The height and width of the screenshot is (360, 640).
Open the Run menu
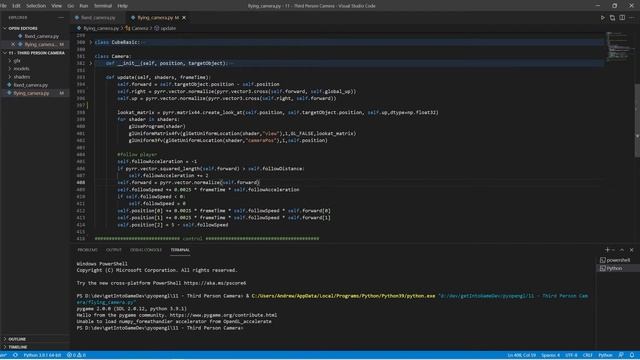pyautogui.click(x=84, y=6)
